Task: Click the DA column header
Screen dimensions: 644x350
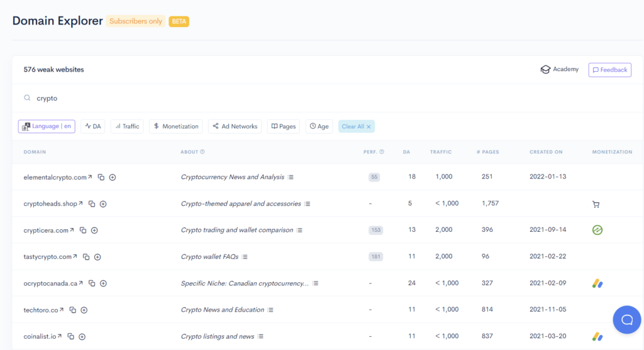Action: [407, 152]
